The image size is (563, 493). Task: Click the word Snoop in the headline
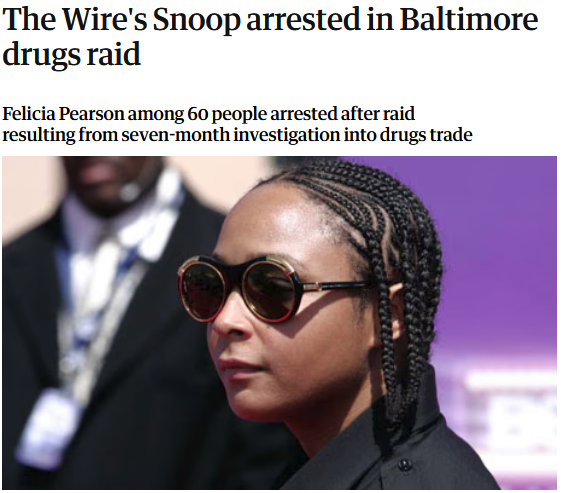pyautogui.click(x=196, y=21)
